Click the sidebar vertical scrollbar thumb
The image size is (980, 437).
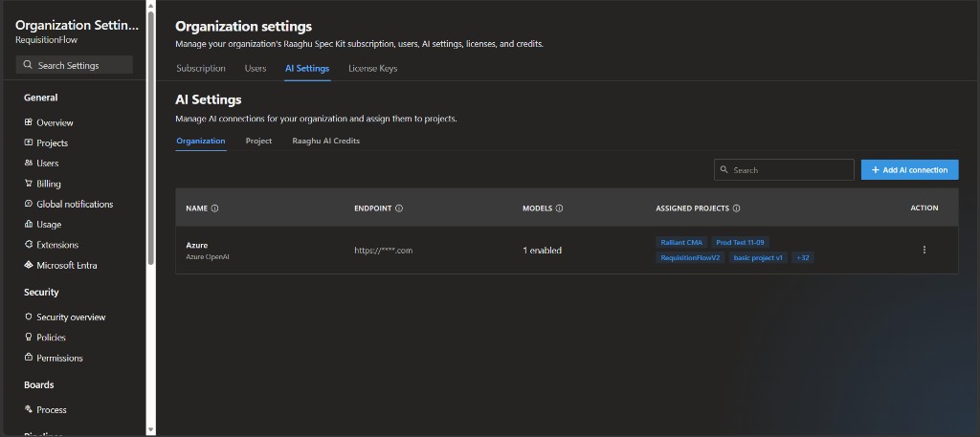[150, 138]
